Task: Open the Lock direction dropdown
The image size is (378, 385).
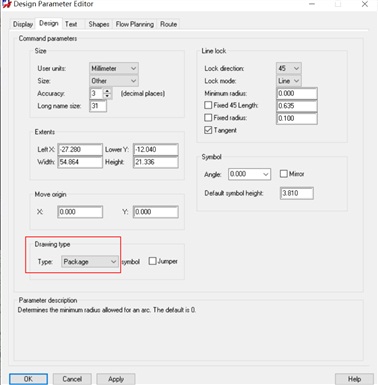Action: (x=289, y=68)
